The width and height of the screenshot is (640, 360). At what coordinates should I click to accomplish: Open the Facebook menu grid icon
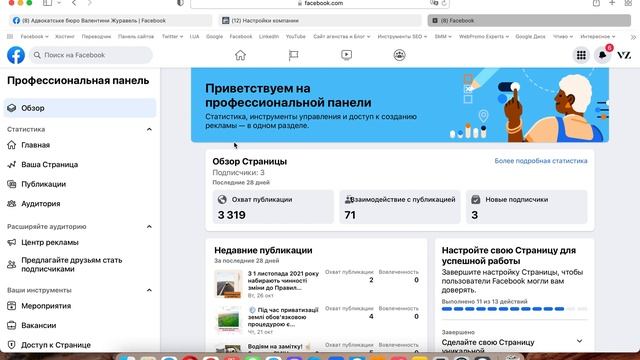click(581, 55)
